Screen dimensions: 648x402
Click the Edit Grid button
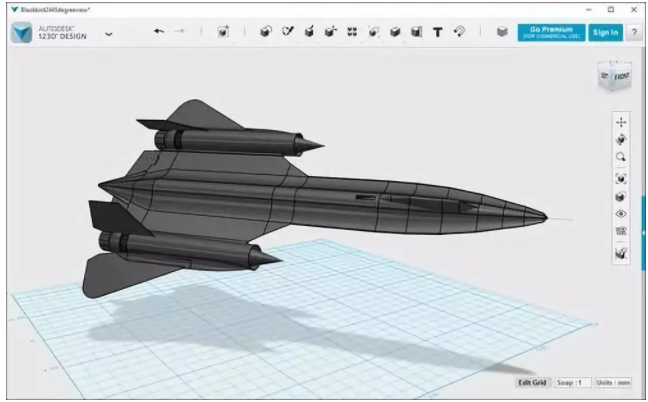[532, 383]
